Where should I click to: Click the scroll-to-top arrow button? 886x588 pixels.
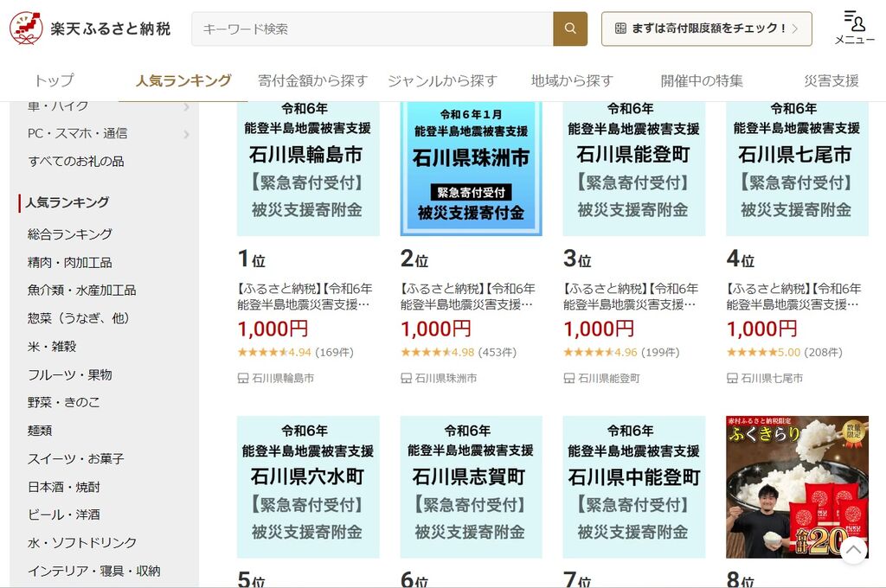coord(854,550)
